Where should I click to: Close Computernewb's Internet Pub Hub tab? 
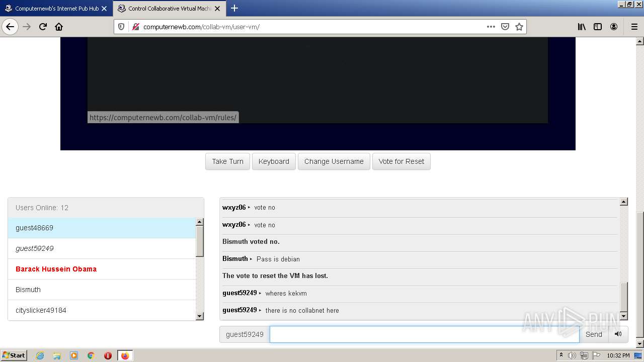104,9
